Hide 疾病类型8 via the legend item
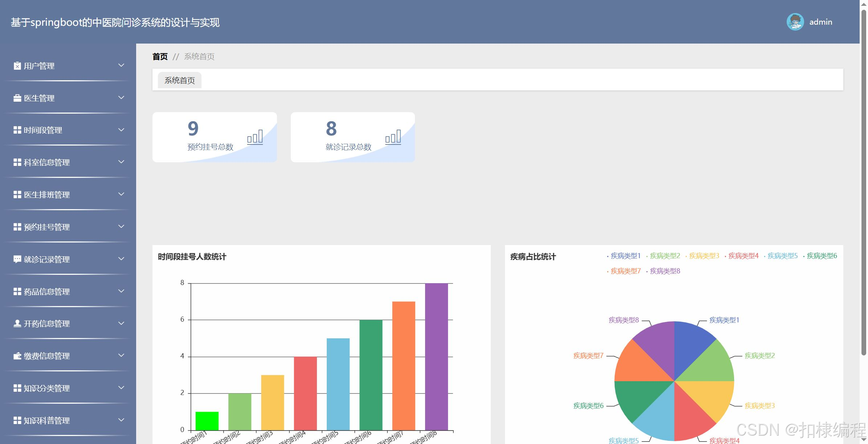The width and height of the screenshot is (868, 444). click(x=664, y=271)
